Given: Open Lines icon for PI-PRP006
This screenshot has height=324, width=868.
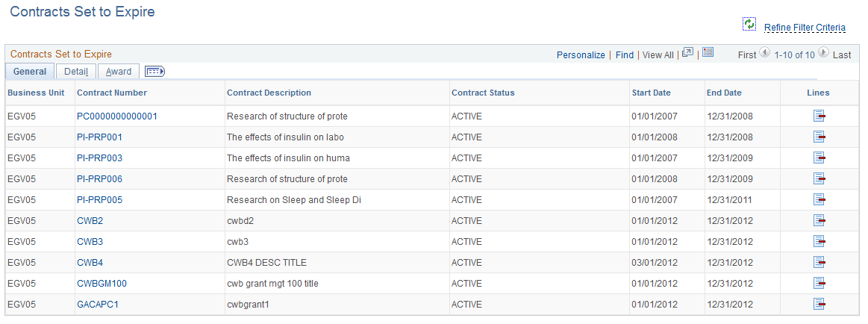Looking at the screenshot, I should pos(819,178).
